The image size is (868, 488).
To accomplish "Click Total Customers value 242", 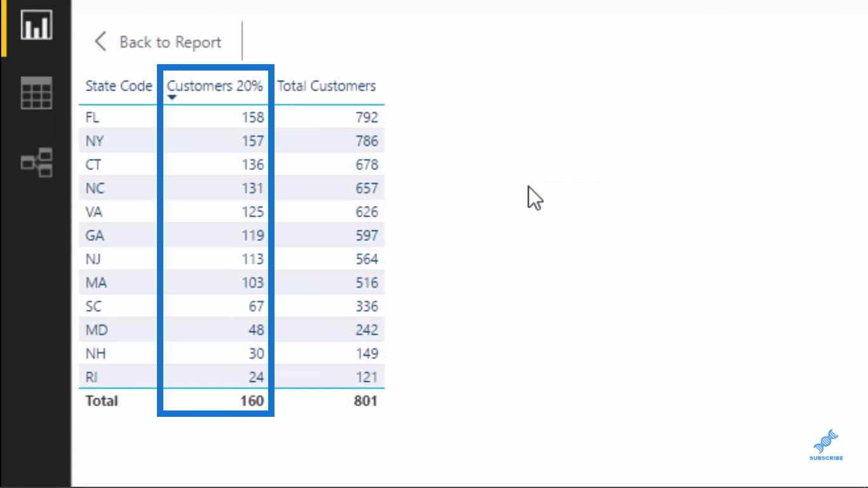I will 367,330.
